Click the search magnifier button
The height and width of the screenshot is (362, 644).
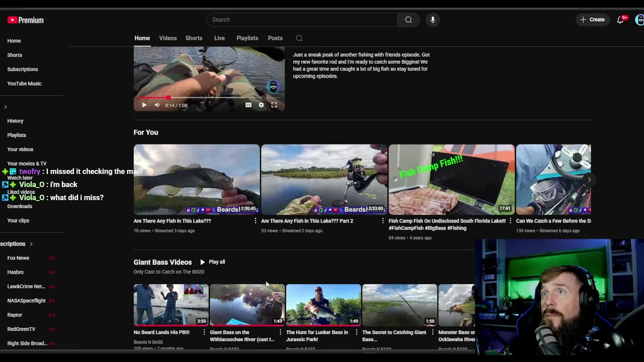[x=409, y=20]
